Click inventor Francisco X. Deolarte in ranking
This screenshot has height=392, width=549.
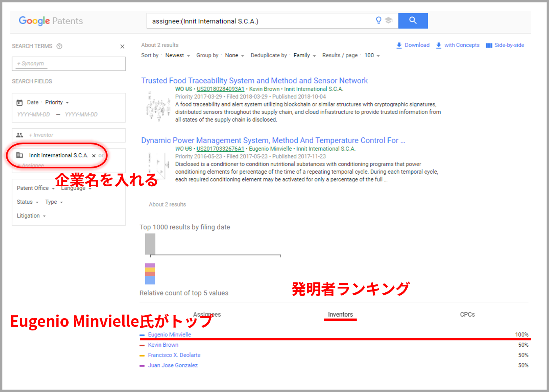click(174, 355)
